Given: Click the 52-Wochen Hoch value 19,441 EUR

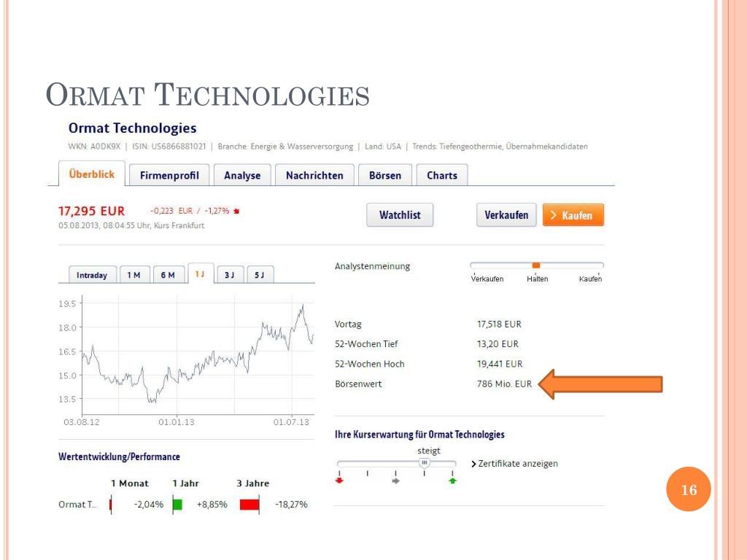Looking at the screenshot, I should (500, 364).
